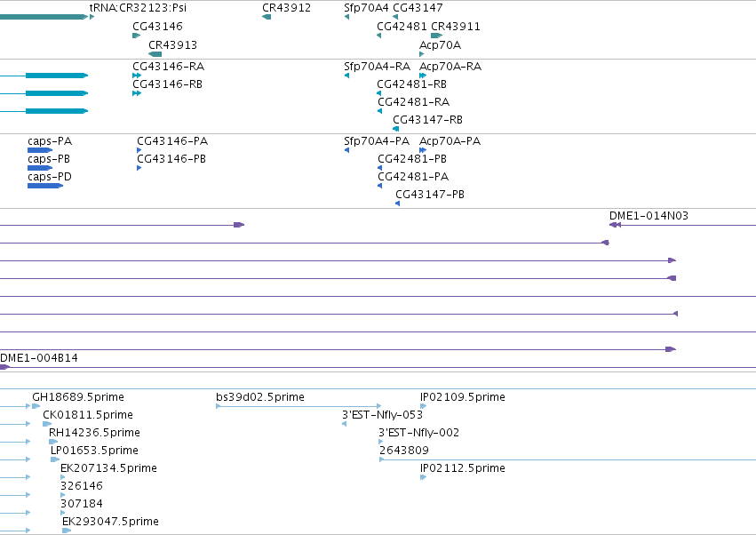This screenshot has width=756, height=535.
Task: Click the Sfp70A4 gene label
Action: [x=366, y=8]
